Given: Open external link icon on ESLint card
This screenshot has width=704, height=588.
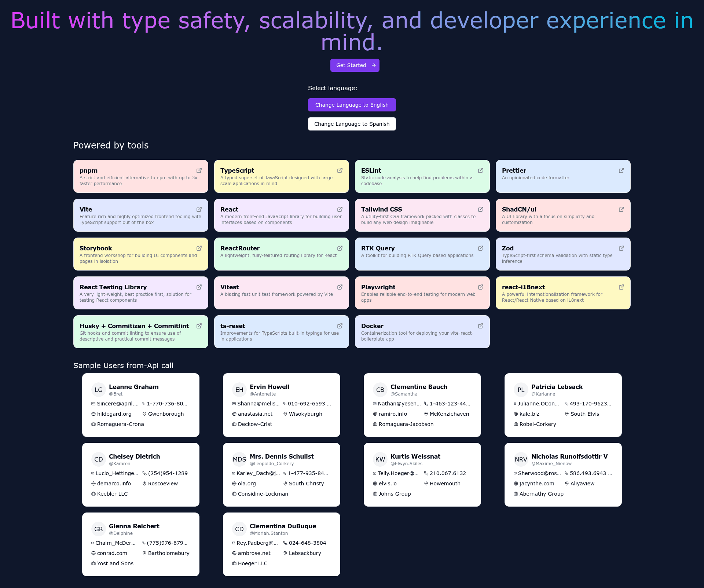Looking at the screenshot, I should [x=481, y=170].
